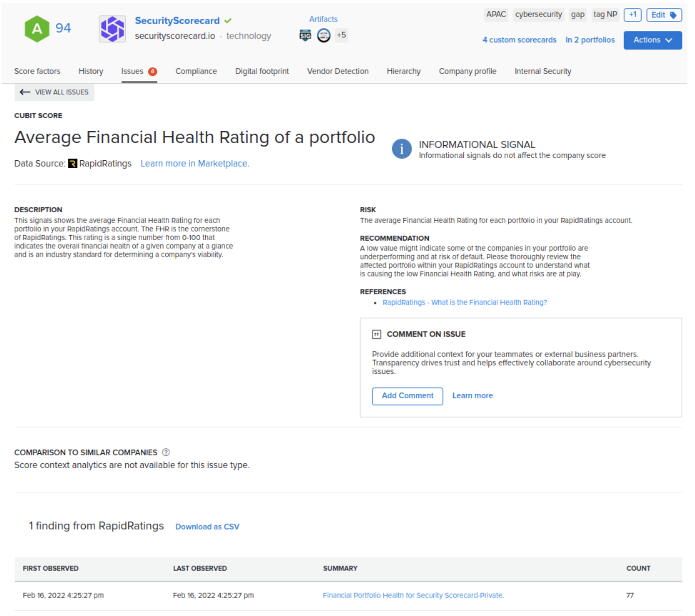Switch to the History tab
The image size is (695, 616).
91,71
